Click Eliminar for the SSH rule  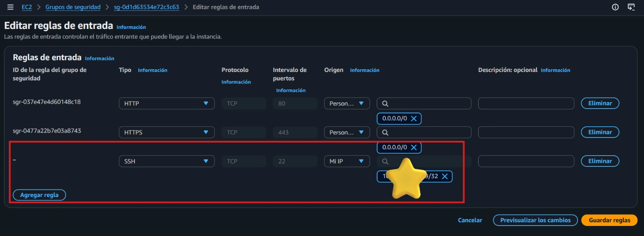click(600, 161)
